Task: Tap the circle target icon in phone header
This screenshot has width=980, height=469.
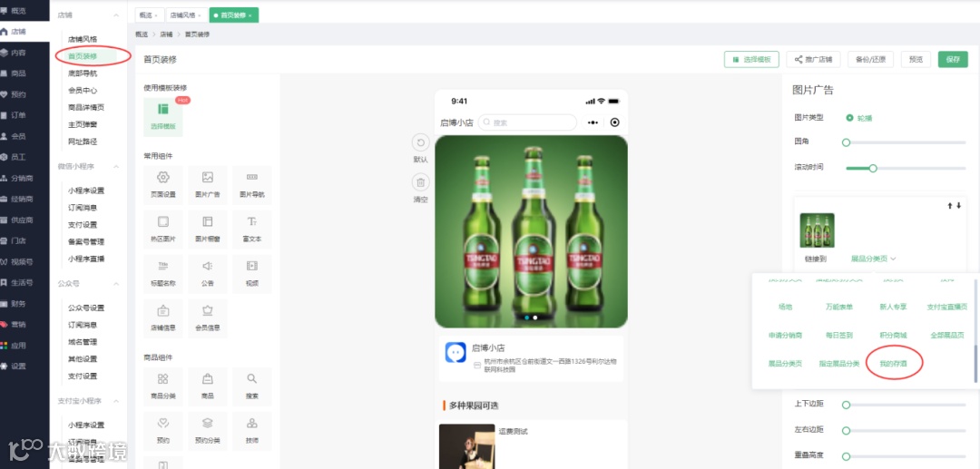Action: pos(615,122)
